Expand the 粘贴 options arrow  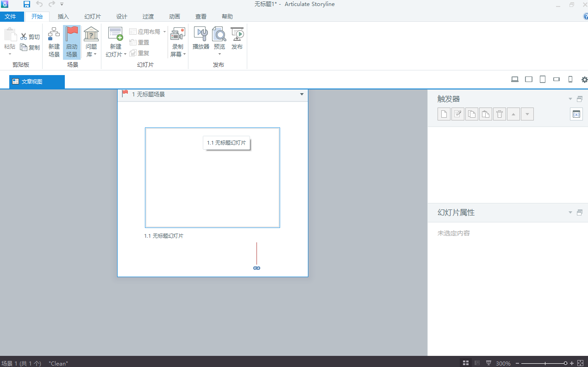pyautogui.click(x=10, y=54)
